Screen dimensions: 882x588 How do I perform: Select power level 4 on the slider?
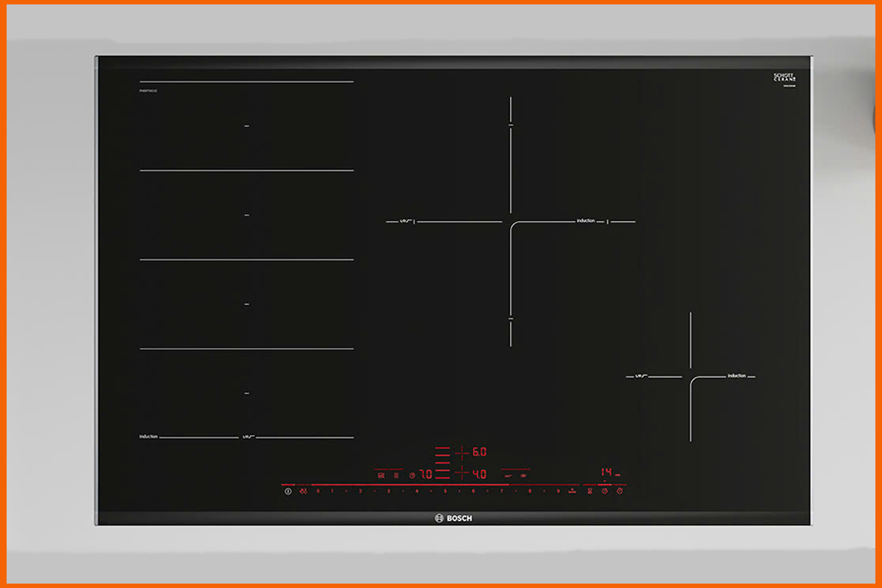pos(417,491)
